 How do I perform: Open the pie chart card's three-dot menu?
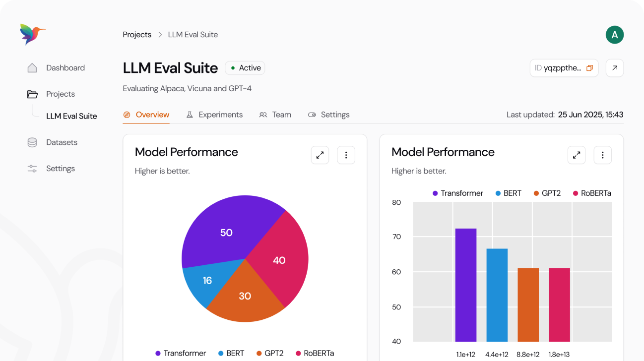[x=346, y=155]
